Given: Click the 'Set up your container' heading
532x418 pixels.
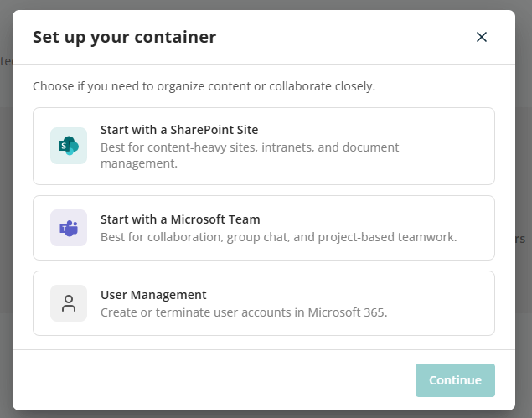Looking at the screenshot, I should (125, 37).
